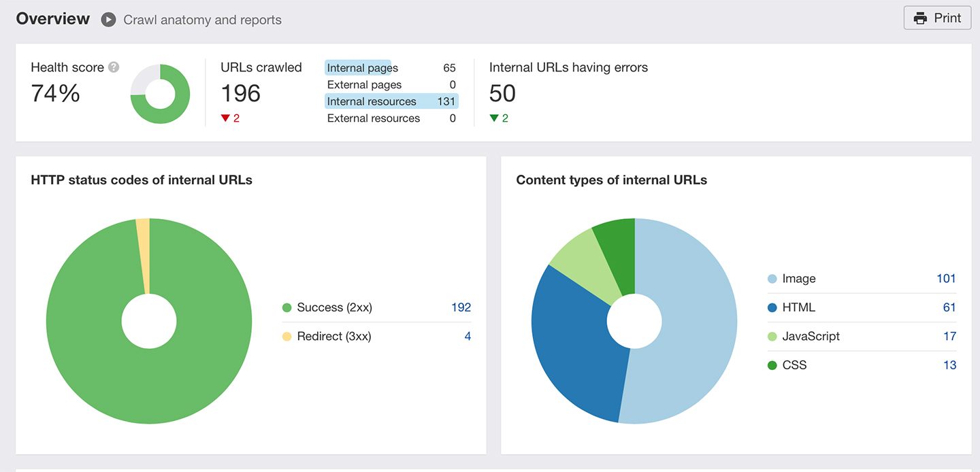Click the Health score help icon

click(113, 67)
